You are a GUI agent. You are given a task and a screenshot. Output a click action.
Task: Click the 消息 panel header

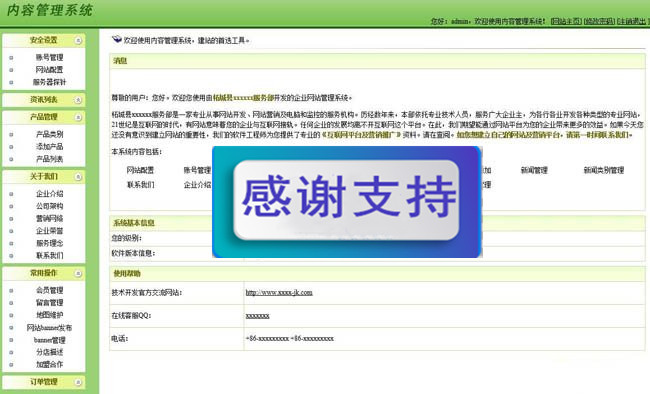(x=377, y=61)
